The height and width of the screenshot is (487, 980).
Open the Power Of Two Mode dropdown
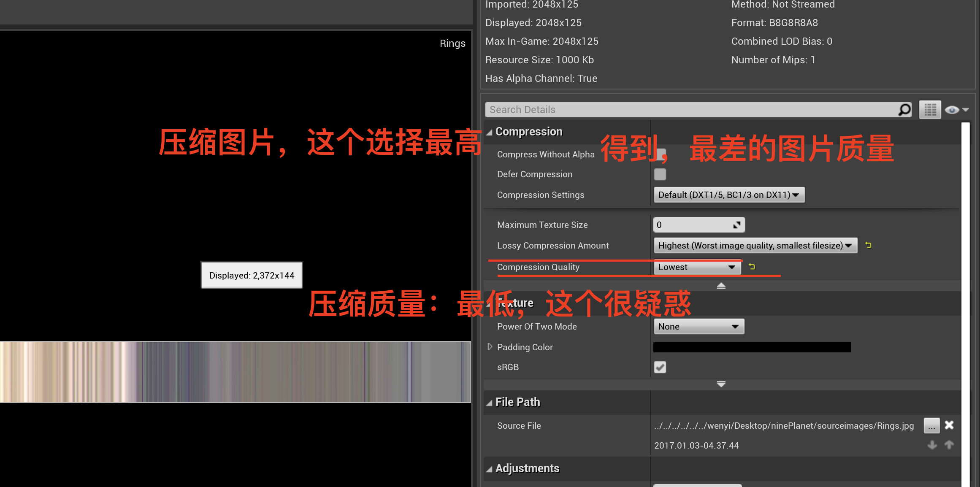tap(698, 327)
